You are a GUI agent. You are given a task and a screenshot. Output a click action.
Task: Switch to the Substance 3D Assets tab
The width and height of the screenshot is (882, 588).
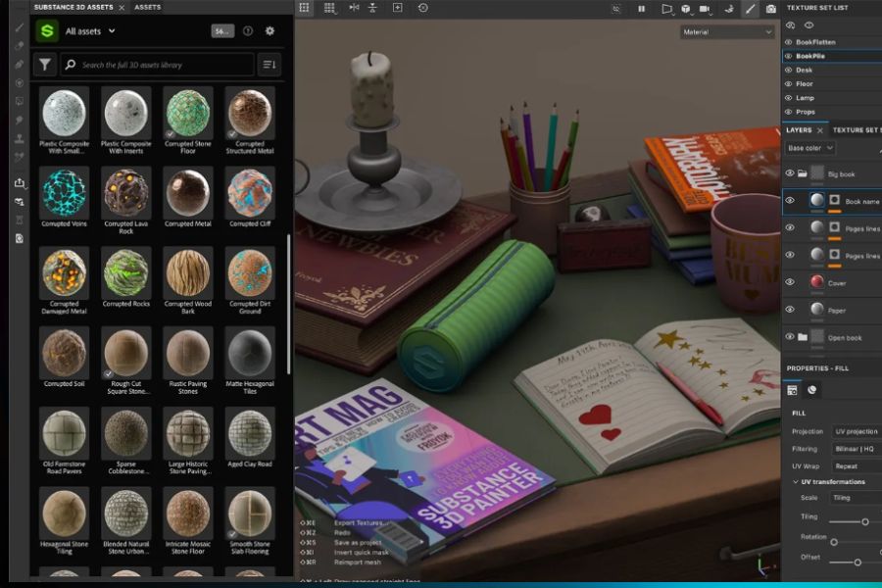[x=73, y=7]
